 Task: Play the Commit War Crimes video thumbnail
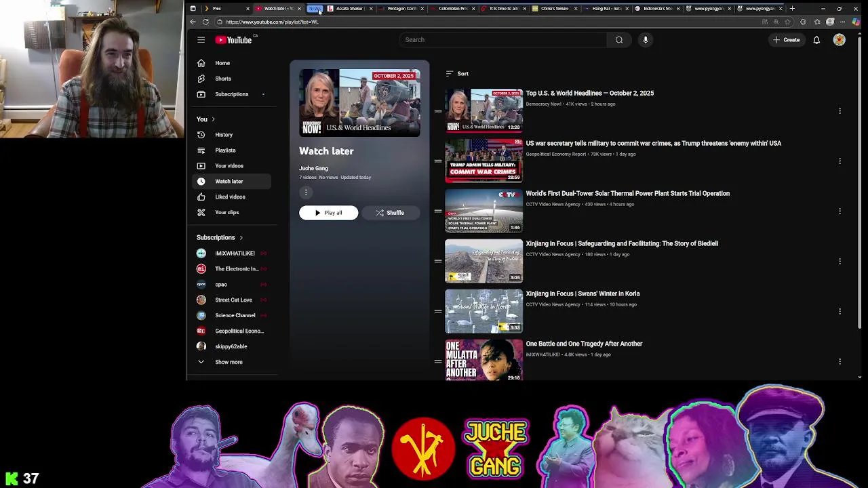tap(484, 161)
